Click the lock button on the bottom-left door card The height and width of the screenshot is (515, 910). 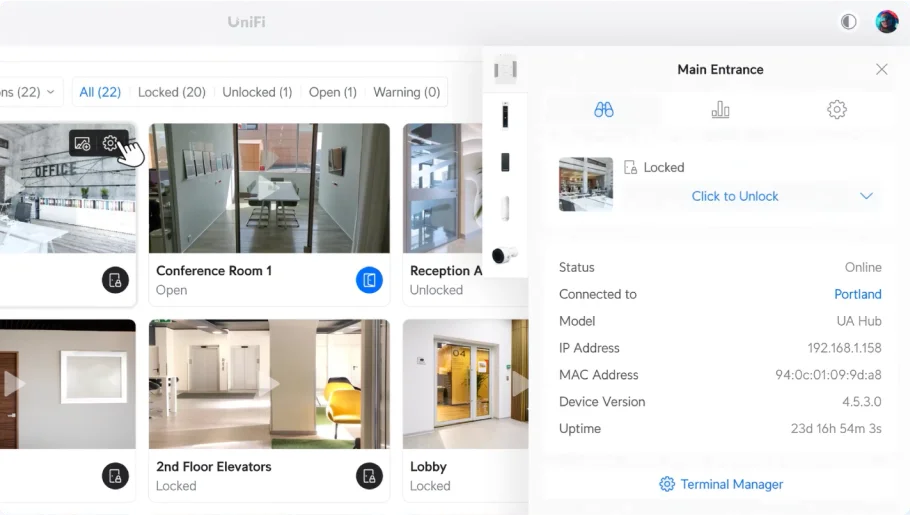115,476
